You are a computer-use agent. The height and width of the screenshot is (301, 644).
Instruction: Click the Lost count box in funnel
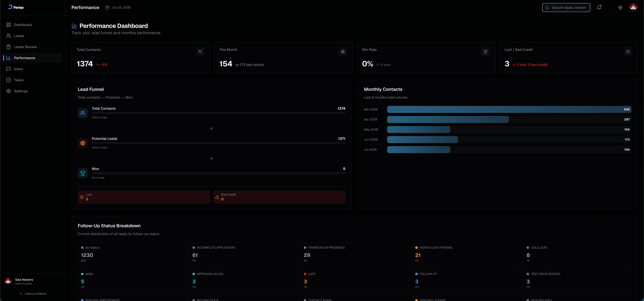click(144, 197)
